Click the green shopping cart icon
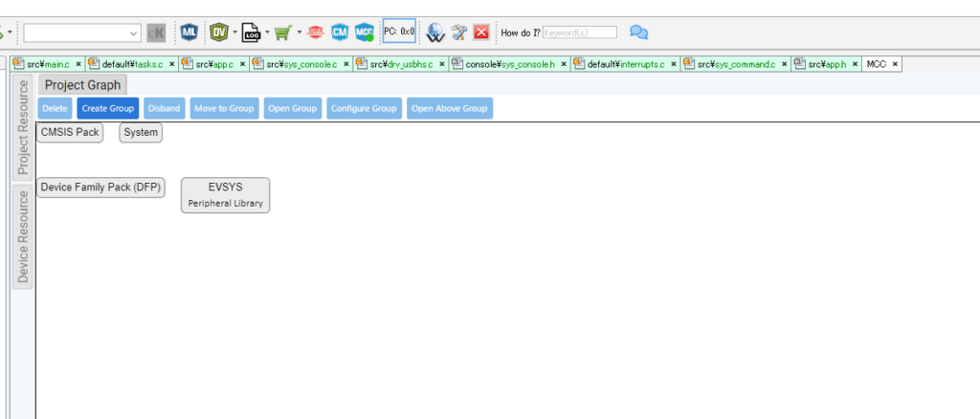980x419 pixels. pyautogui.click(x=282, y=33)
